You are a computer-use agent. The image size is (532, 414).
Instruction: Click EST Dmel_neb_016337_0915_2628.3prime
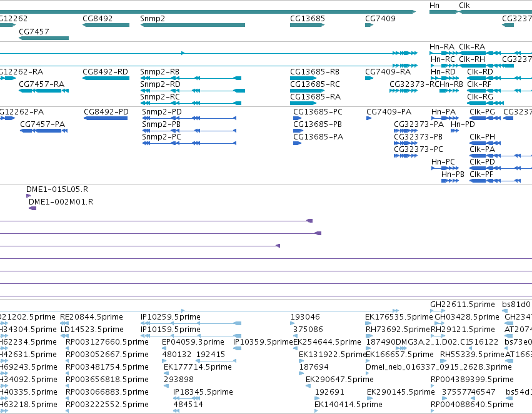coord(439,367)
